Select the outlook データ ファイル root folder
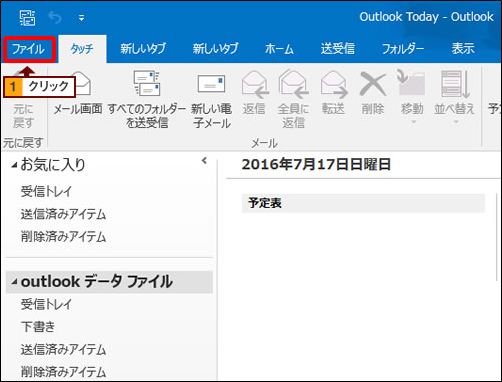Screen dimensions: 502x382 tap(109, 282)
